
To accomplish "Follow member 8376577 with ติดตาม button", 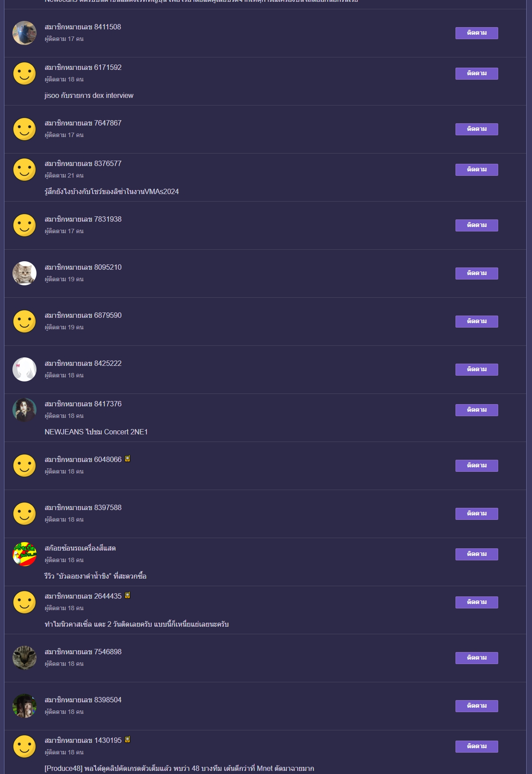I will coord(476,170).
